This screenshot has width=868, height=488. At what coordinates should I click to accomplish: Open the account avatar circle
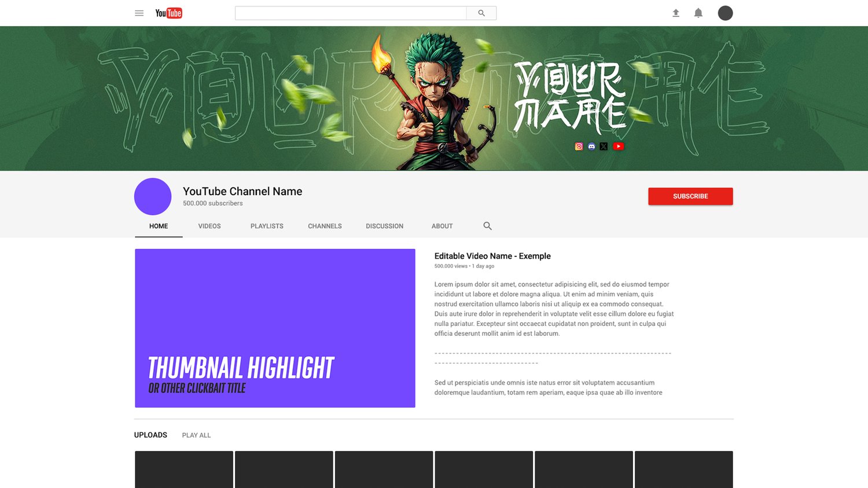(x=726, y=13)
